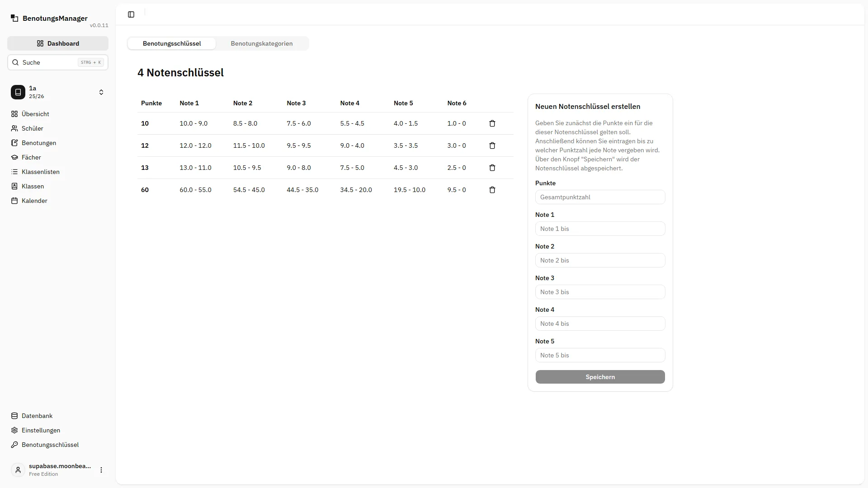Click the Benotungen edit icon
This screenshot has height=488, width=868.
coord(14,143)
